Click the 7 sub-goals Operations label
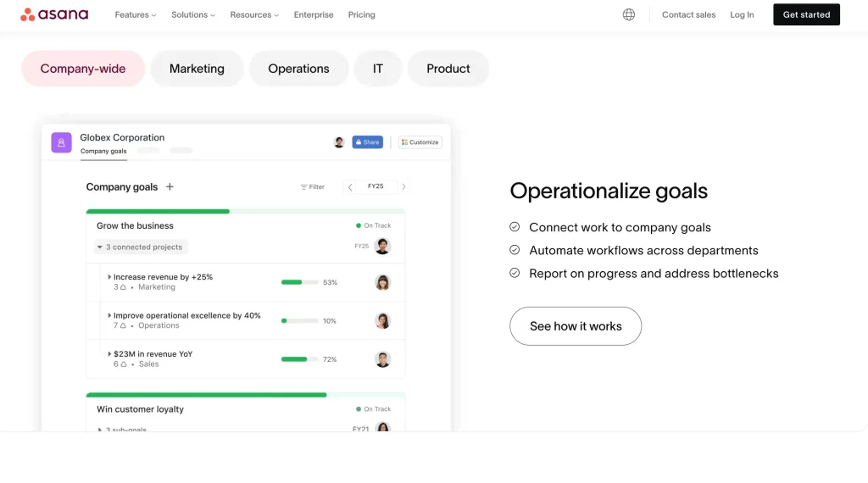868x483 pixels. [x=146, y=325]
